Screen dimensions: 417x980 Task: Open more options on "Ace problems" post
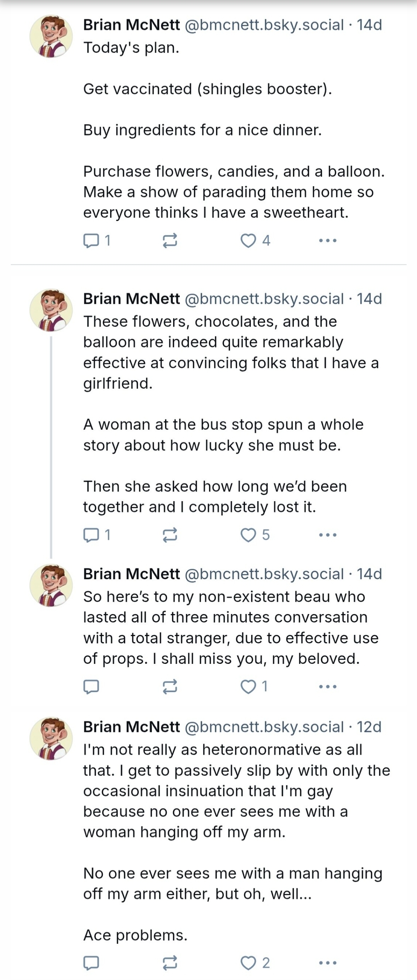328,963
